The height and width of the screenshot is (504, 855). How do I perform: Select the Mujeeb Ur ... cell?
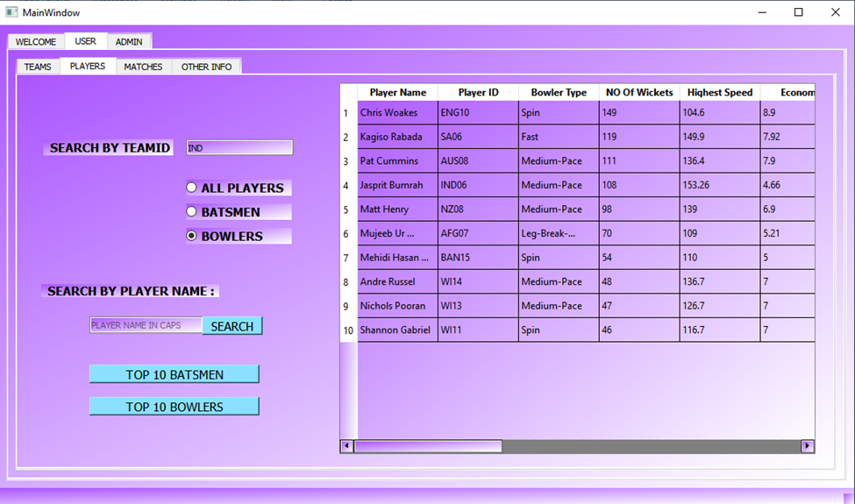coord(397,233)
